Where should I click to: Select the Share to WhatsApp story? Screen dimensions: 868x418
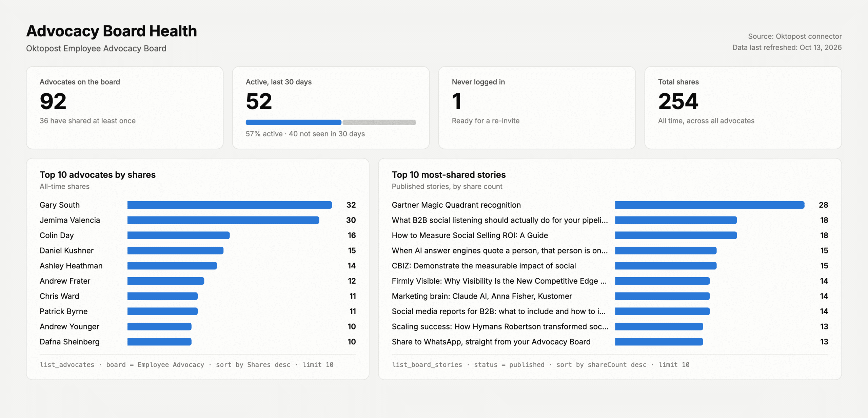pyautogui.click(x=491, y=342)
